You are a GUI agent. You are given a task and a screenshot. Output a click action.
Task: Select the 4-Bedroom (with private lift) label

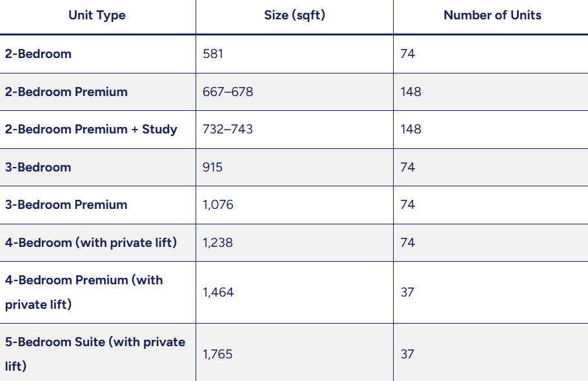coord(91,242)
